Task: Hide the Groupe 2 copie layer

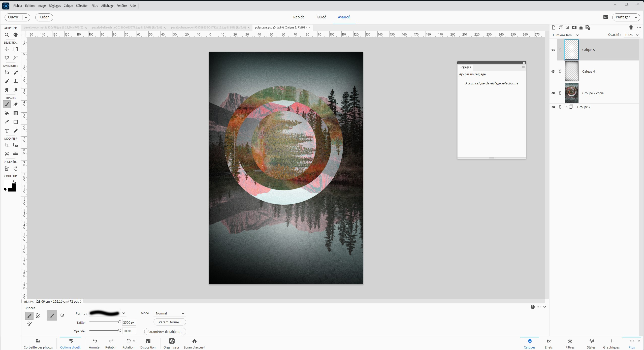Action: [x=553, y=93]
